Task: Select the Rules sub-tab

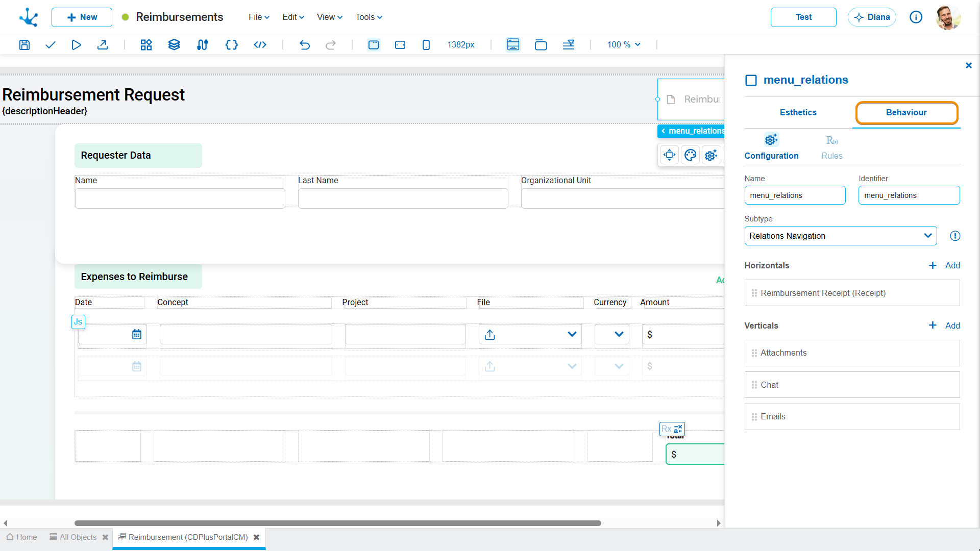Action: pyautogui.click(x=831, y=147)
